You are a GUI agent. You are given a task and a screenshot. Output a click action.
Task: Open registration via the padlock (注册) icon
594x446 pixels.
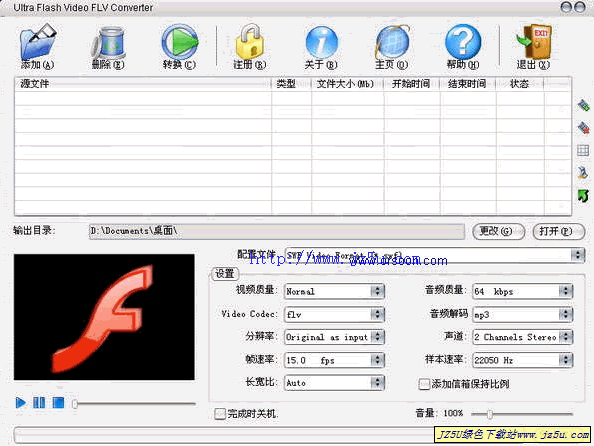click(x=250, y=42)
